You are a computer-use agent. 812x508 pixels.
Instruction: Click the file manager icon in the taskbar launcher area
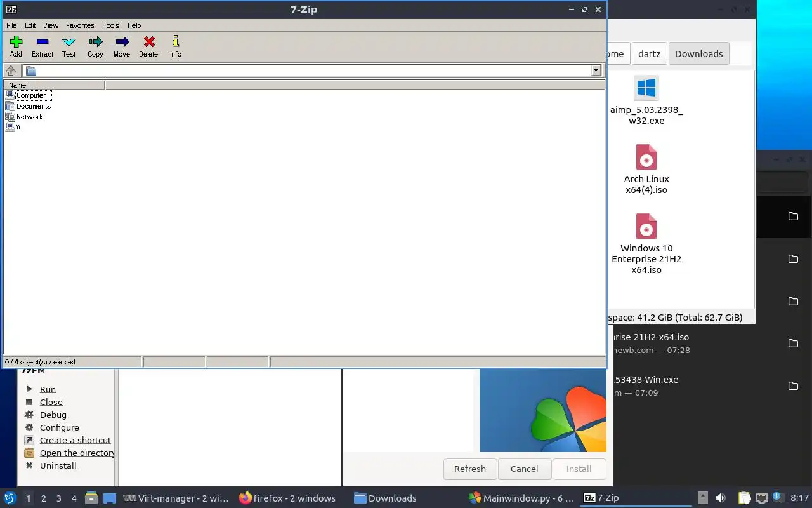click(91, 498)
